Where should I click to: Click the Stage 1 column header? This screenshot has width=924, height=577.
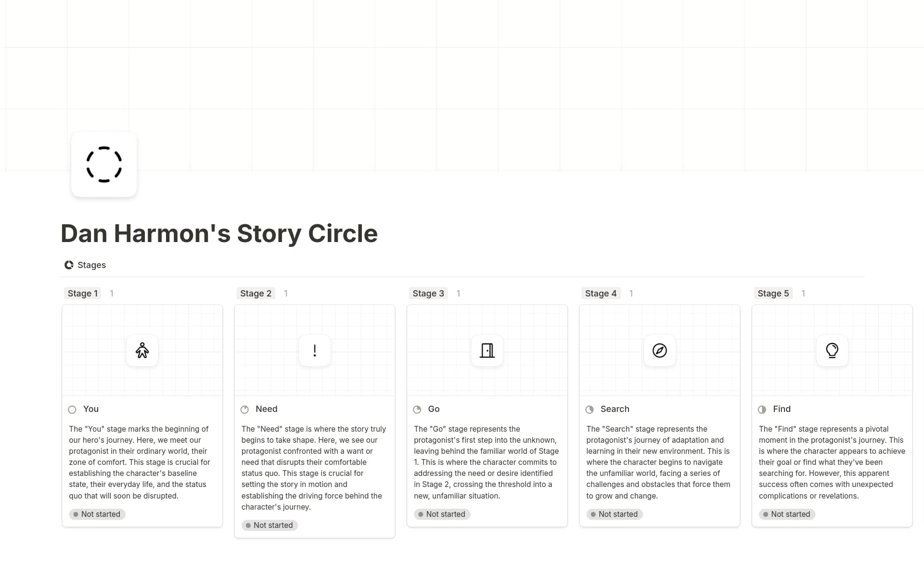82,293
